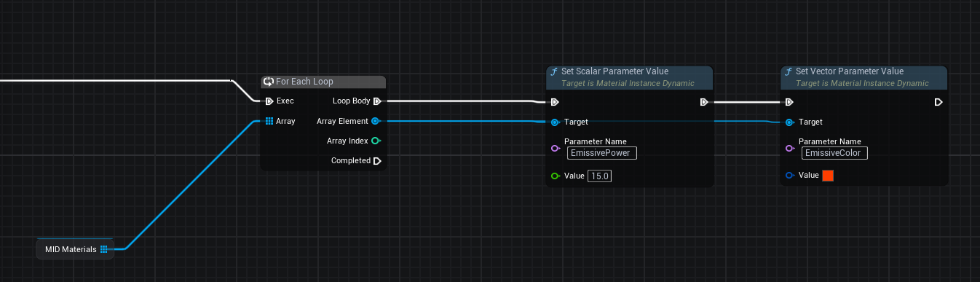Click the MID Materials array output pin
The height and width of the screenshot is (282, 980).
(104, 249)
